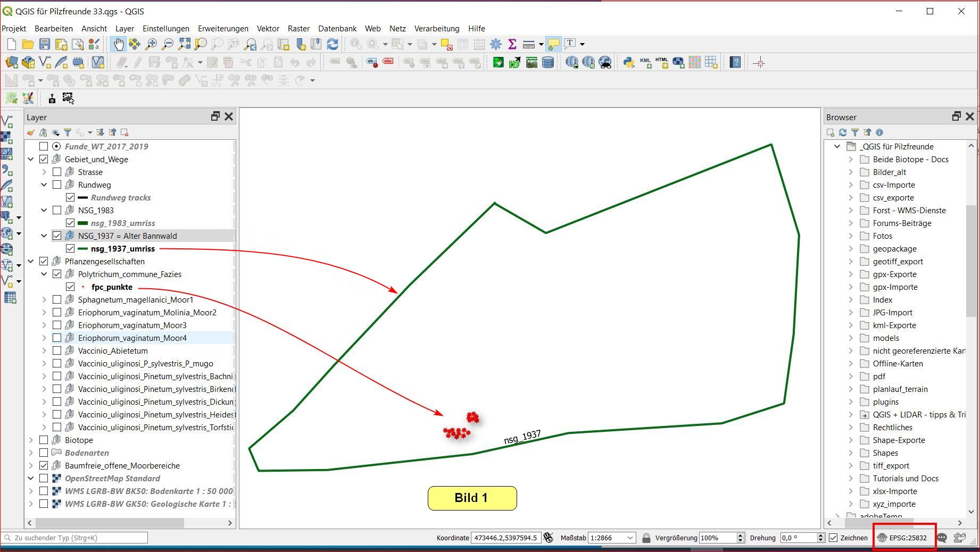980x552 pixels.
Task: Expand the Shapes folder in Browser
Action: [x=851, y=453]
